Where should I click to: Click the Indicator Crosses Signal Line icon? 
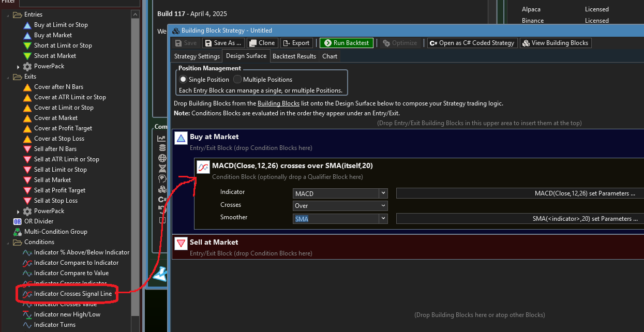pyautogui.click(x=27, y=294)
